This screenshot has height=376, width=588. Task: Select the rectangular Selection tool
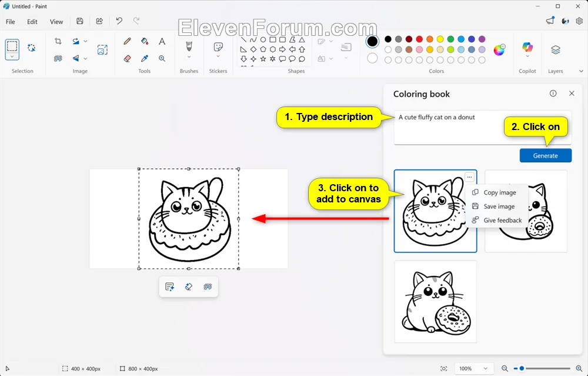click(x=12, y=46)
